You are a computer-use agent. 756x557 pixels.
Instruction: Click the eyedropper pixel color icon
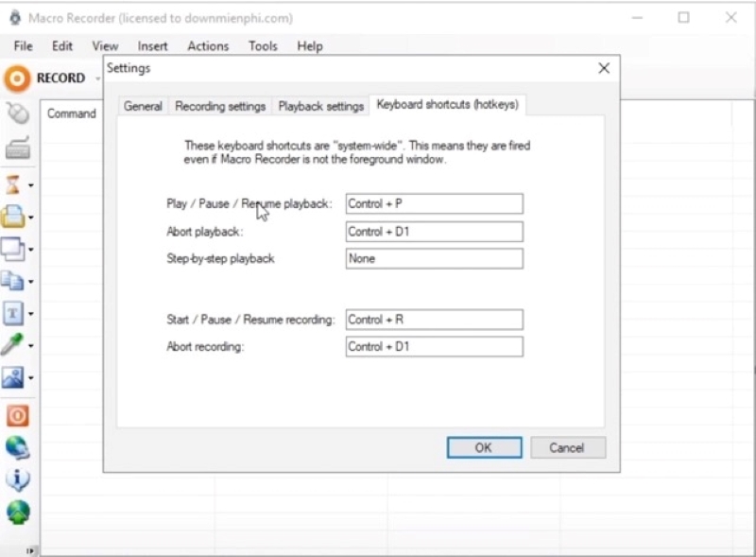(x=13, y=345)
